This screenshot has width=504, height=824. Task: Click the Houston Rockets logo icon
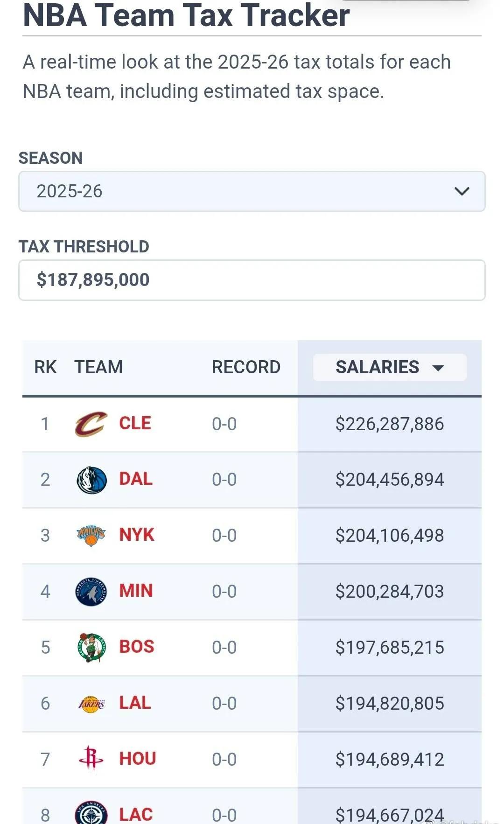(x=91, y=759)
